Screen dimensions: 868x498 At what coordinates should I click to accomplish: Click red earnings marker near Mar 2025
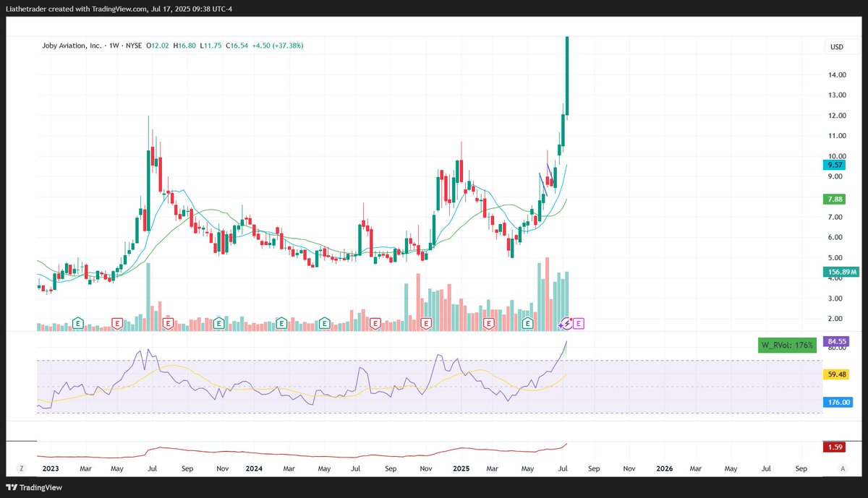coord(488,322)
